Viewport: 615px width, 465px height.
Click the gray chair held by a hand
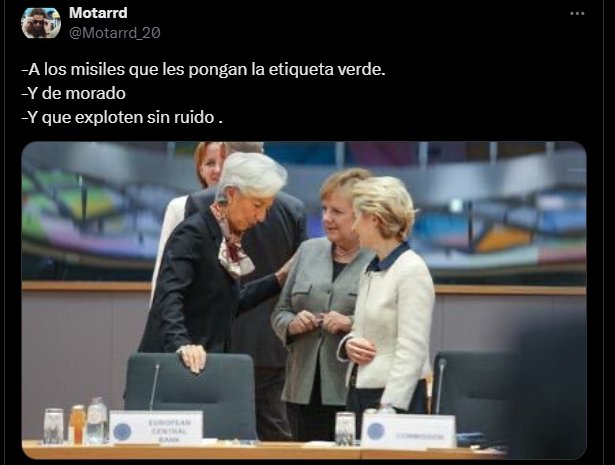191,394
